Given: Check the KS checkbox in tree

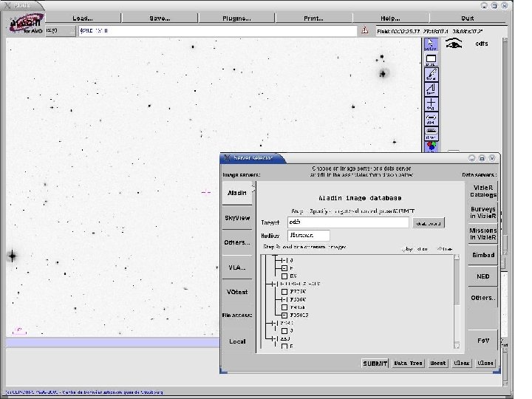Looking at the screenshot, I should click(x=284, y=276).
